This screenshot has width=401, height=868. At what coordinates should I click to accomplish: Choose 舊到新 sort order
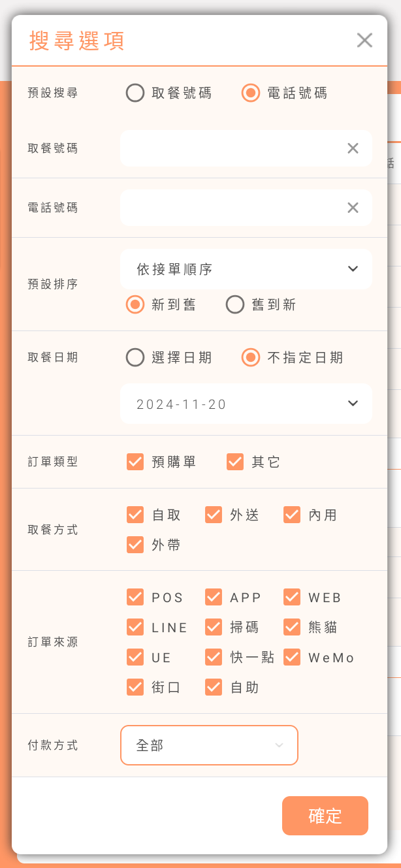pyautogui.click(x=235, y=304)
